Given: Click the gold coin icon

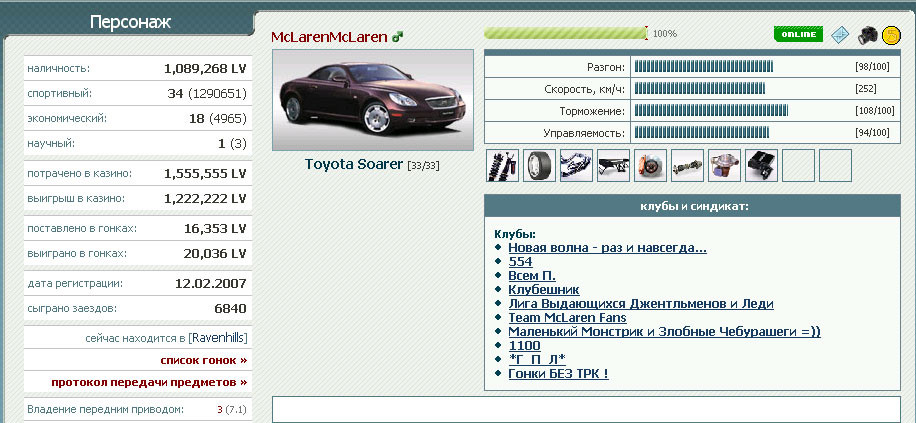Looking at the screenshot, I should pos(891,35).
